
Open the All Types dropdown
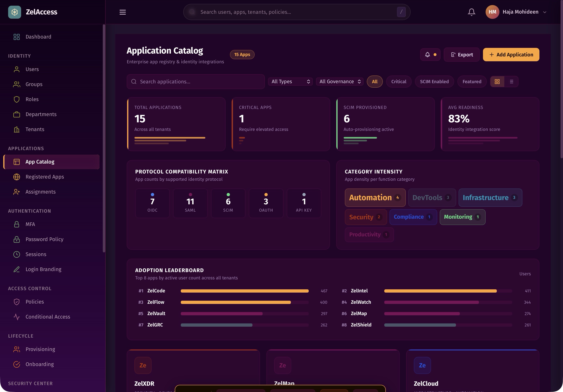pos(290,81)
